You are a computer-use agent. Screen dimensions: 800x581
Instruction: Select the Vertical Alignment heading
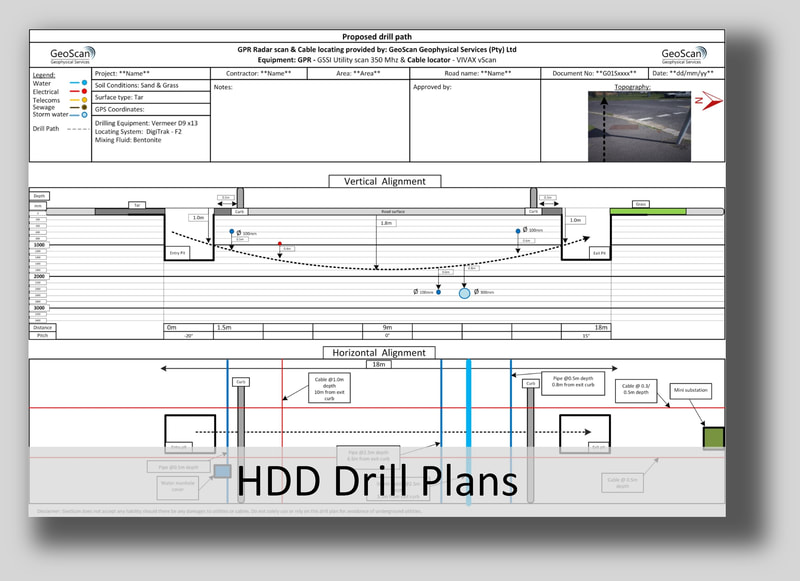(x=385, y=181)
